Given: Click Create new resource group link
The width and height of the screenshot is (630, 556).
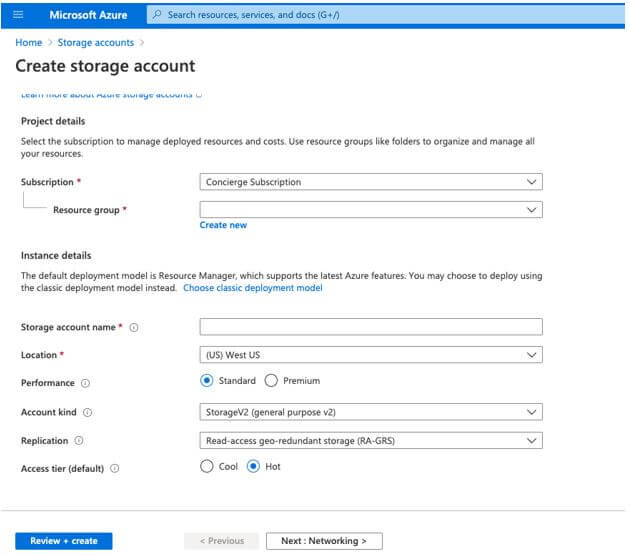Looking at the screenshot, I should point(223,225).
